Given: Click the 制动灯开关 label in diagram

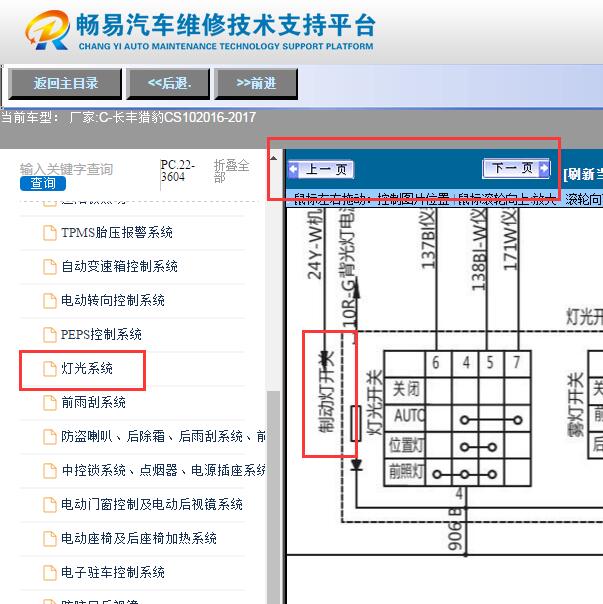Looking at the screenshot, I should coord(327,393).
